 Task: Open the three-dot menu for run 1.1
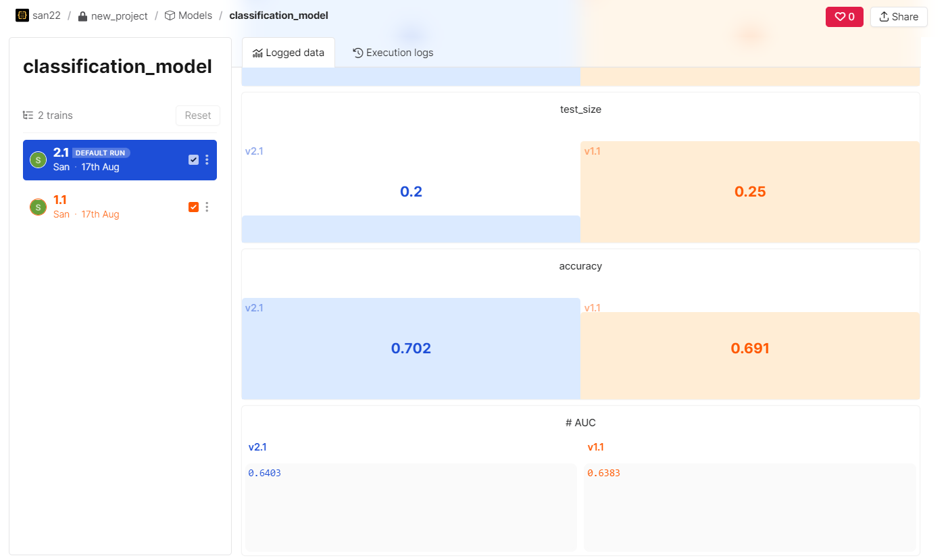207,207
